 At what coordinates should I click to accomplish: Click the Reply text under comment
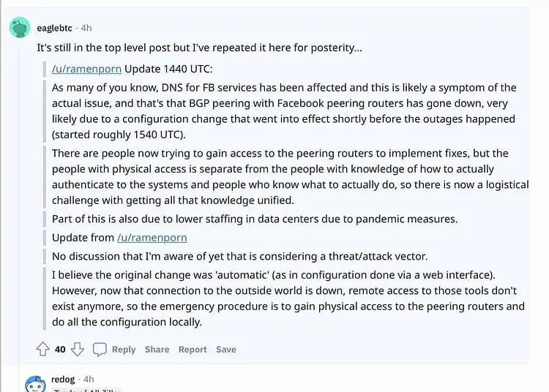point(124,350)
